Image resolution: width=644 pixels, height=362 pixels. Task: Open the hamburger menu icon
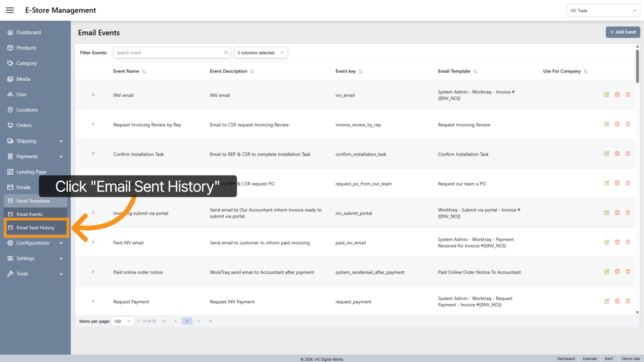point(10,10)
